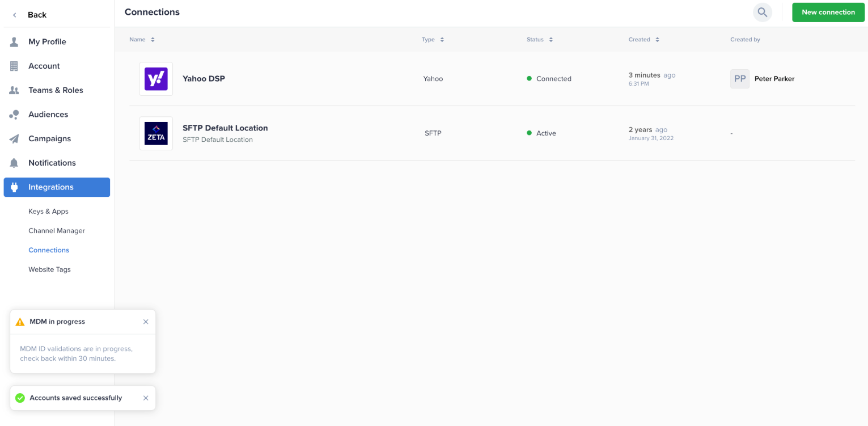
Task: Go to Teams & Roles
Action: (56, 90)
